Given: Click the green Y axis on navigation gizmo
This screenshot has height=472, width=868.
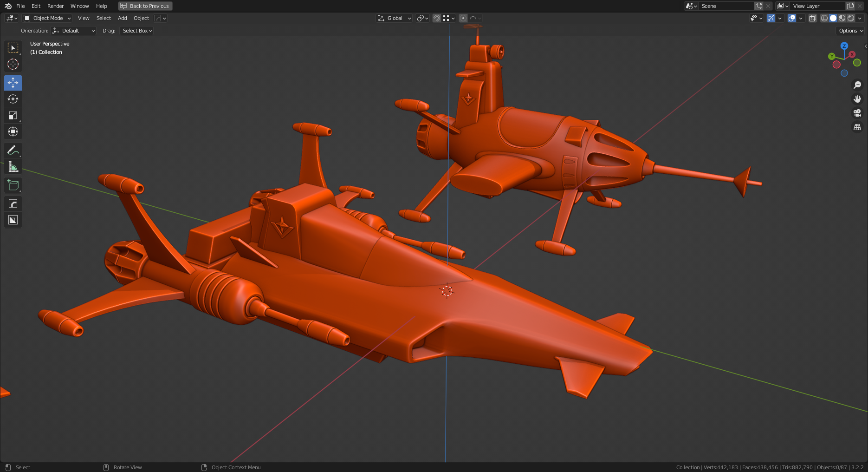Looking at the screenshot, I should coord(832,56).
